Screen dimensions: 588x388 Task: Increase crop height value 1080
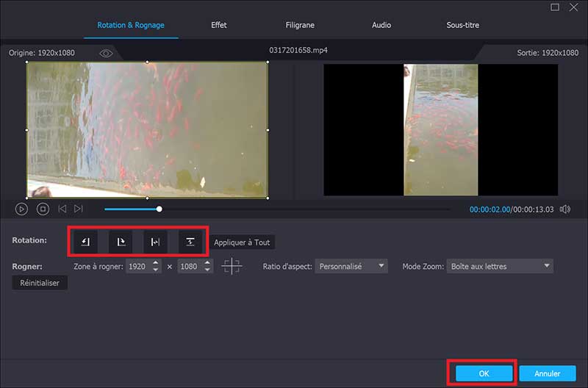point(207,263)
